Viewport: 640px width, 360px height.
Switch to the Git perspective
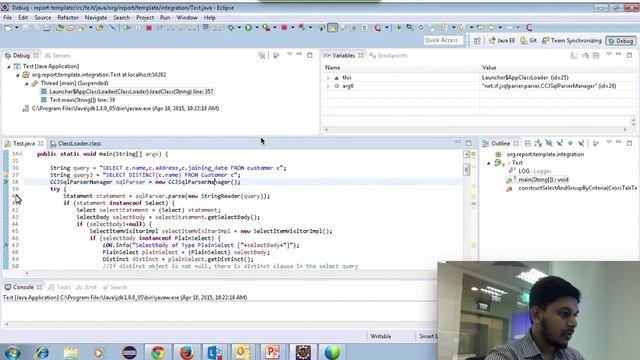pyautogui.click(x=529, y=40)
